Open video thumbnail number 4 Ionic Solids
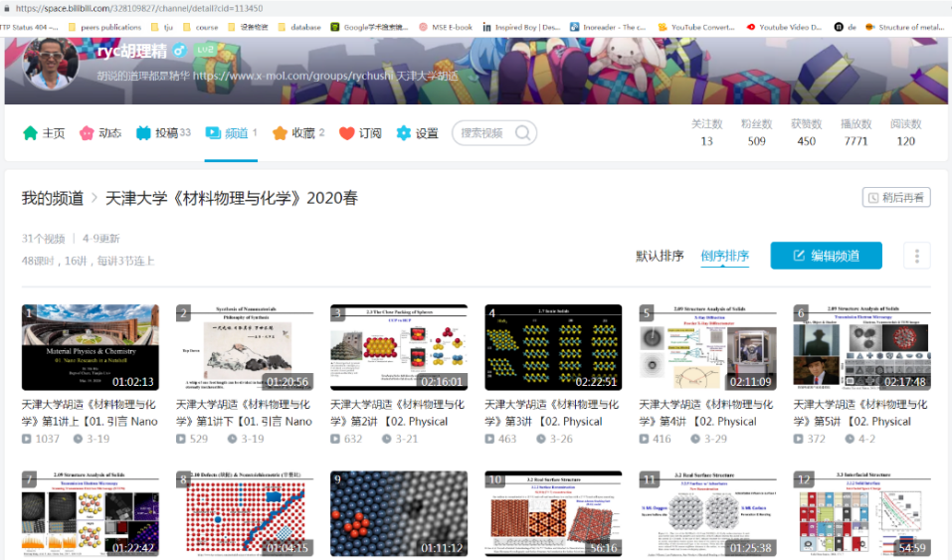This screenshot has width=952, height=560. point(553,347)
